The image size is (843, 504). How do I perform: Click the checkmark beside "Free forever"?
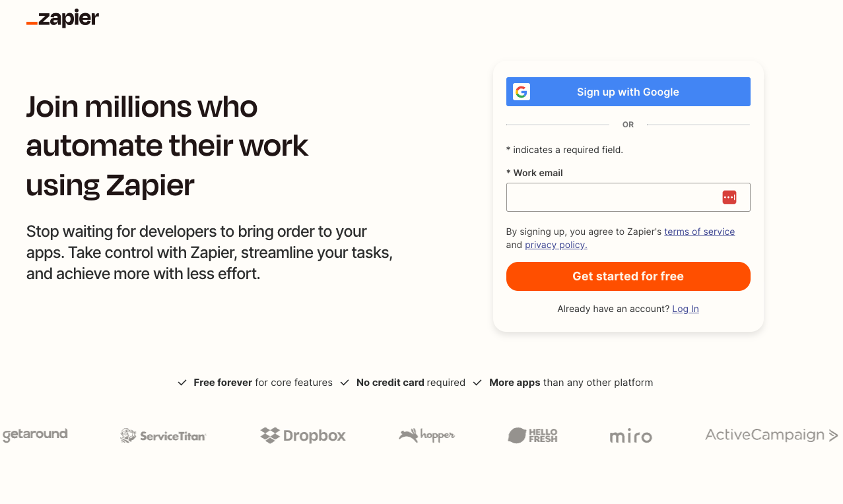pyautogui.click(x=182, y=382)
